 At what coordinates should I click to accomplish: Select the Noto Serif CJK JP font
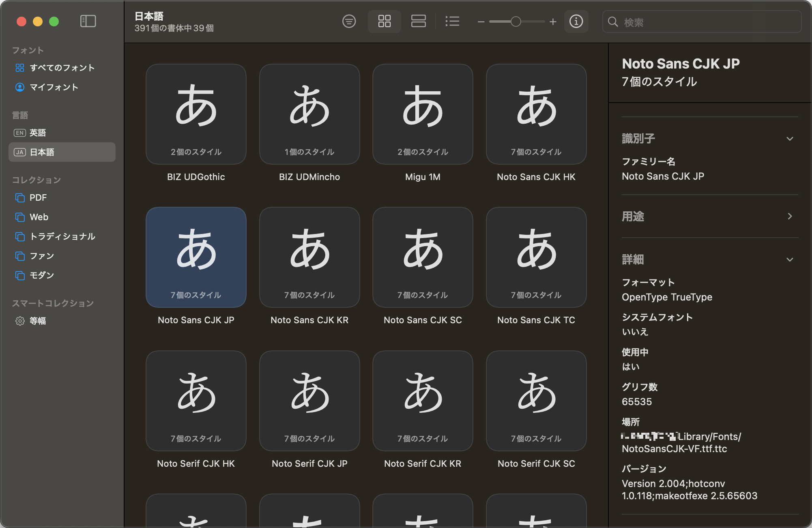309,401
